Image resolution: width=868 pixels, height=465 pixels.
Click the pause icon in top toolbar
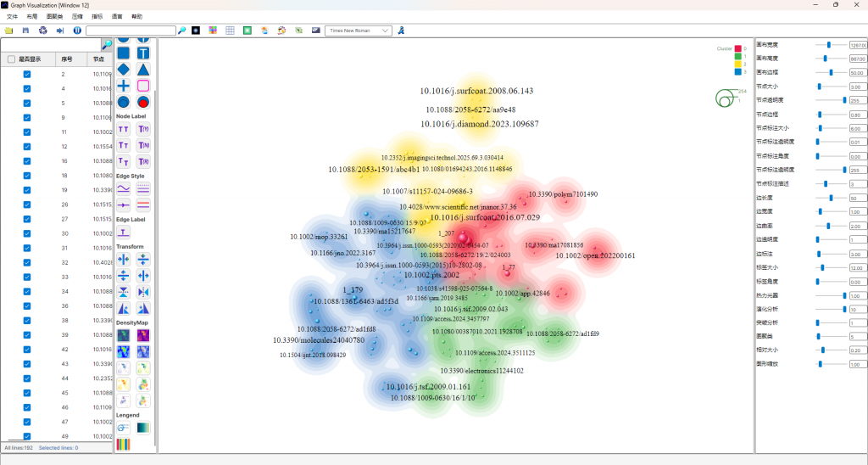click(x=77, y=31)
